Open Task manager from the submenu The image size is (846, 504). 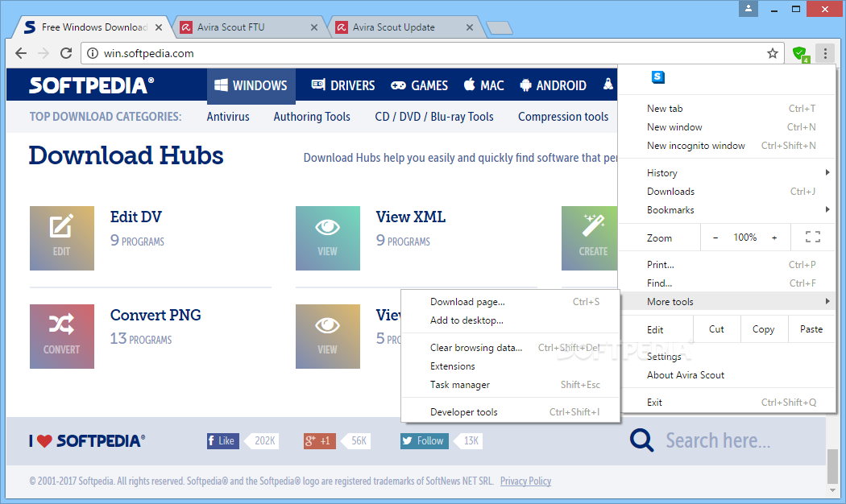coord(510,384)
